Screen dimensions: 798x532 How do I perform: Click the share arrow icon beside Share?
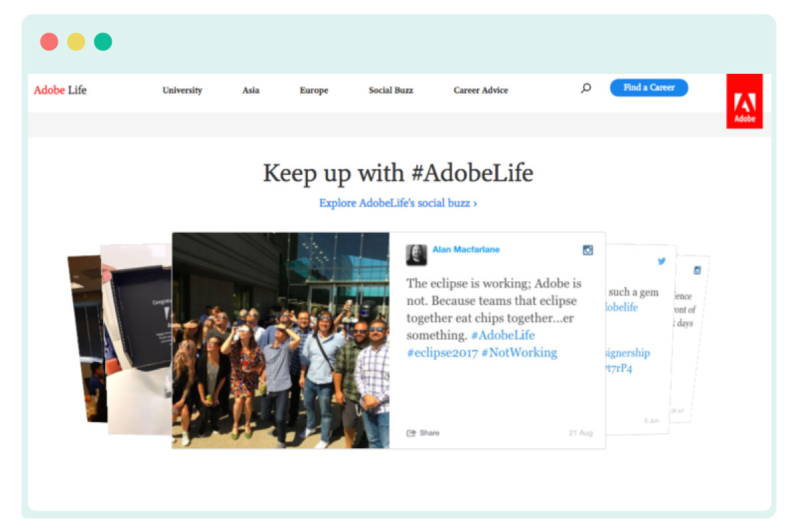[411, 433]
